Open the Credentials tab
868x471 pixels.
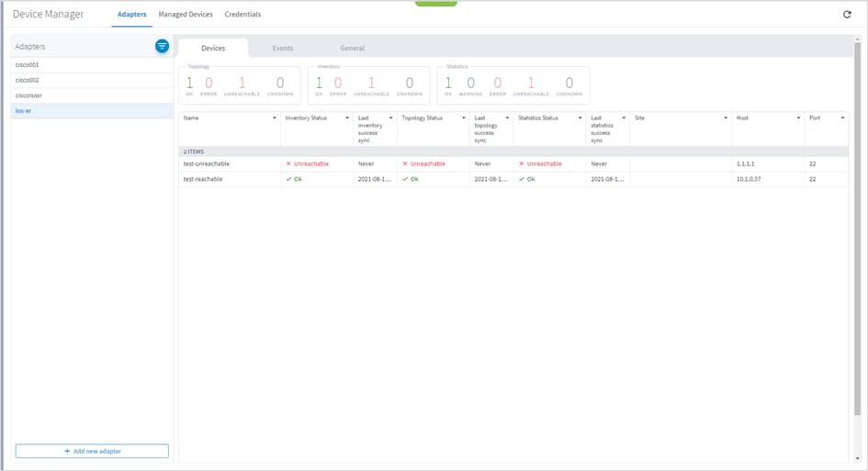click(x=242, y=15)
